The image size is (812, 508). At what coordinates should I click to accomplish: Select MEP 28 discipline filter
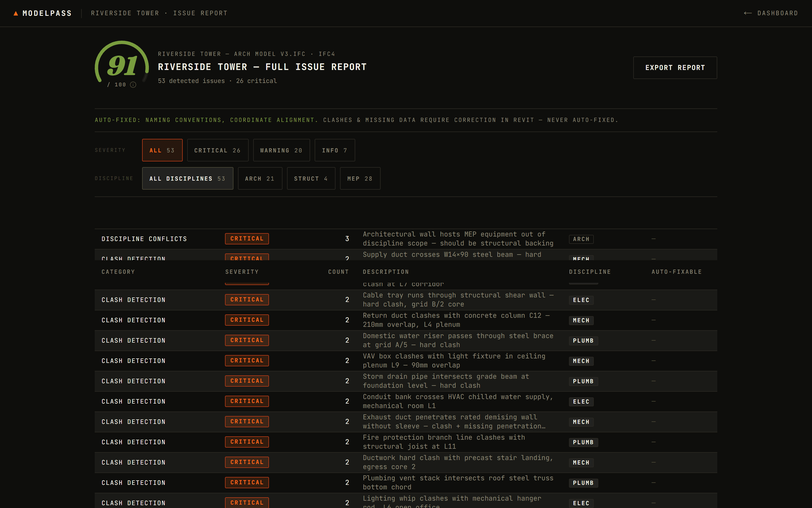click(x=360, y=178)
